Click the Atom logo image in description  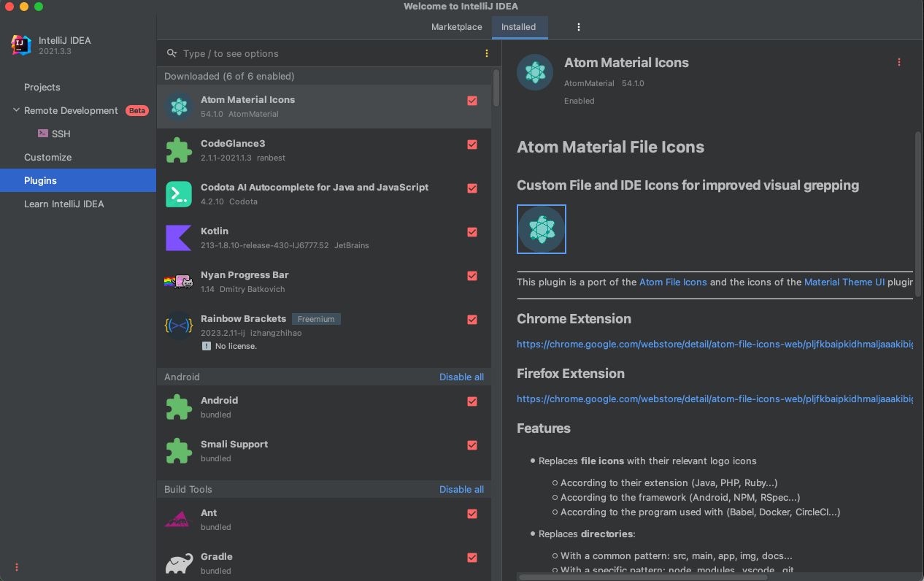(x=542, y=229)
